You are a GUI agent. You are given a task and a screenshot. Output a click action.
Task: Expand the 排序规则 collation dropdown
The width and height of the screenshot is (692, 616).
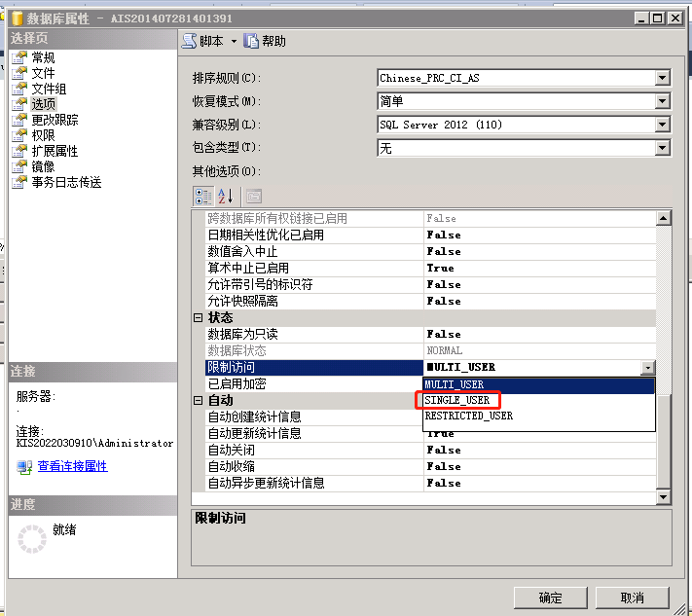tap(663, 78)
